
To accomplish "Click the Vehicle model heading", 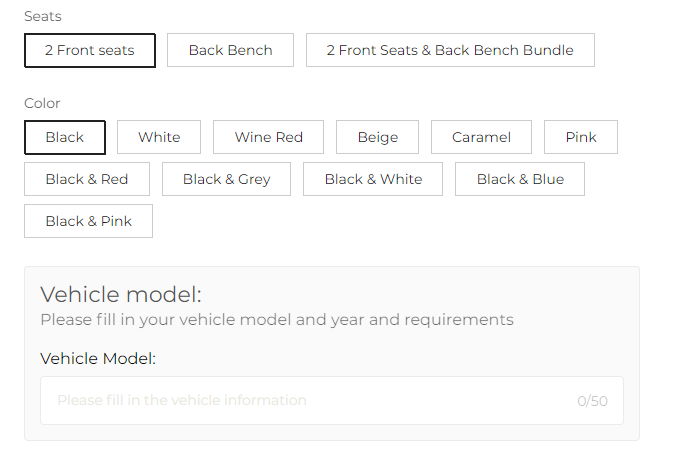I will pos(121,295).
